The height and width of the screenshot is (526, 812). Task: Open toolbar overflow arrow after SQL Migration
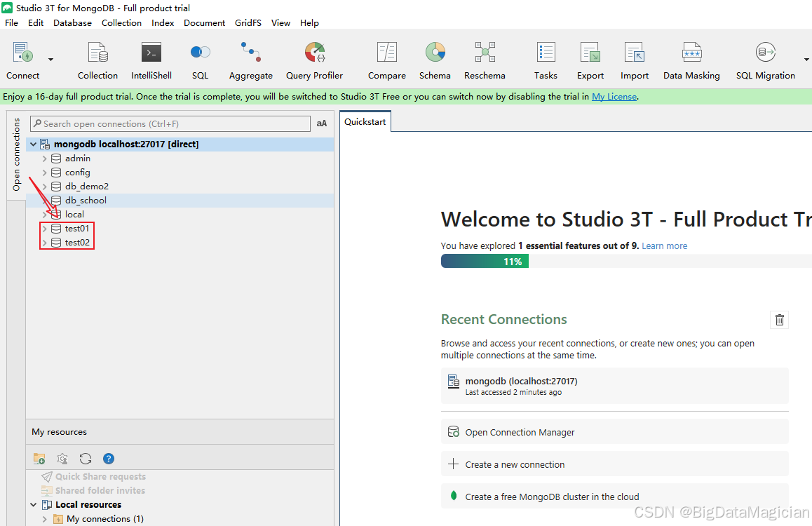pos(806,60)
